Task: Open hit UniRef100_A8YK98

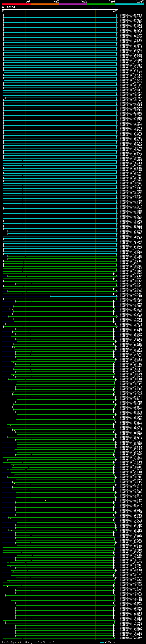Action: pos(131,17)
